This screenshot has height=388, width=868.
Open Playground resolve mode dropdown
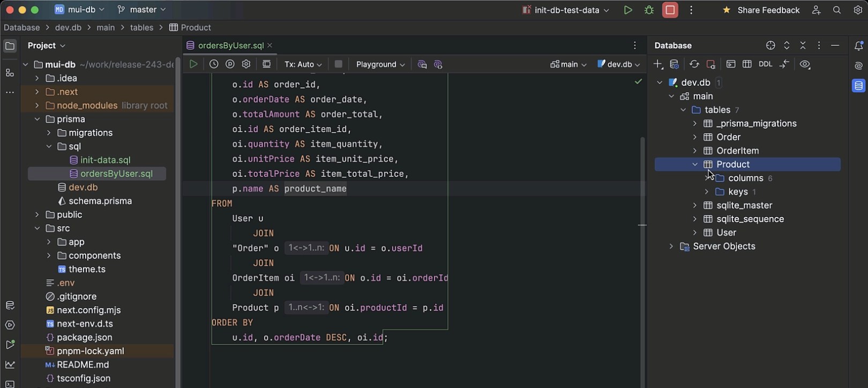380,64
